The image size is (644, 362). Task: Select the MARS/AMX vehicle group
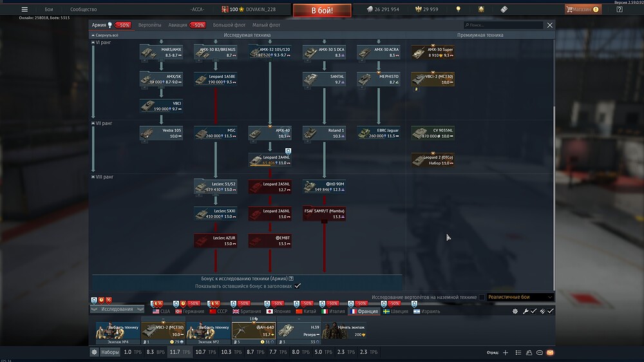[162, 52]
